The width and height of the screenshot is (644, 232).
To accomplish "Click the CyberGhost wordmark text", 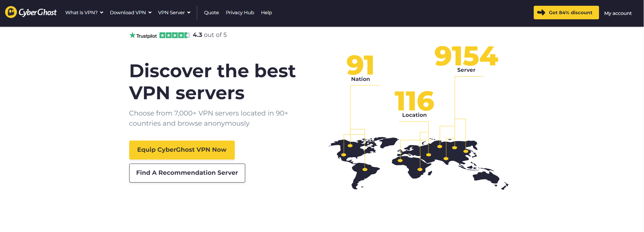I will point(38,13).
